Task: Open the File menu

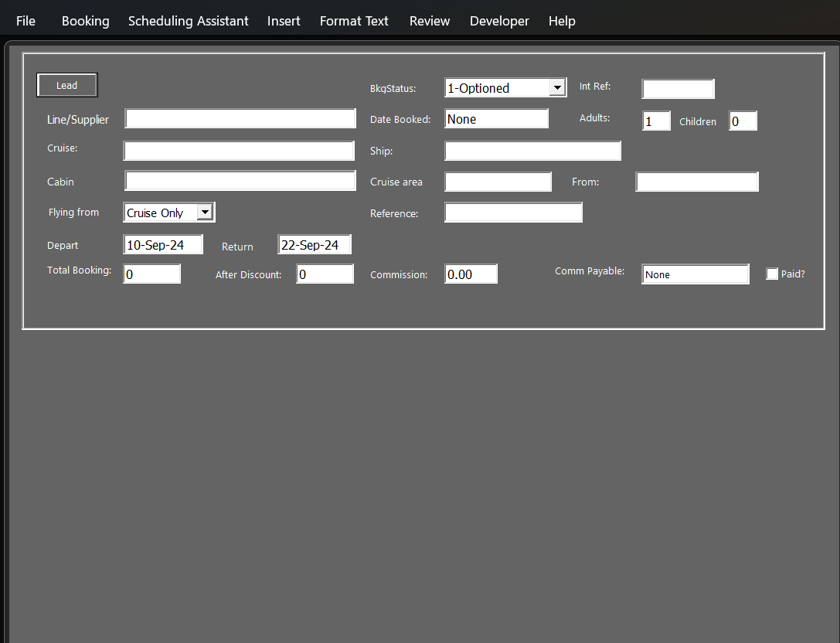Action: coord(26,21)
